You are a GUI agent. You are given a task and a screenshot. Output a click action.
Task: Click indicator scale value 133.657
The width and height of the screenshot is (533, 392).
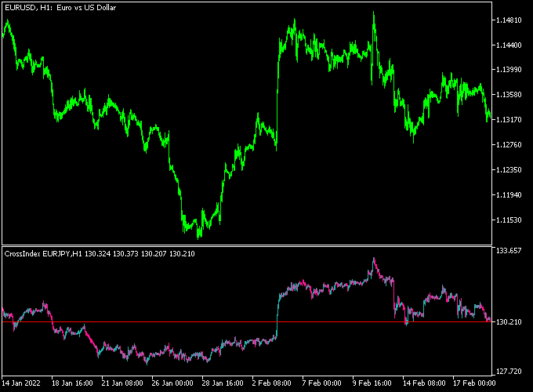pyautogui.click(x=509, y=251)
